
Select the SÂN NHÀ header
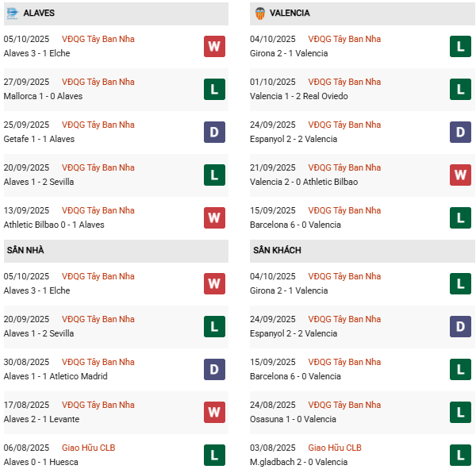pyautogui.click(x=25, y=251)
